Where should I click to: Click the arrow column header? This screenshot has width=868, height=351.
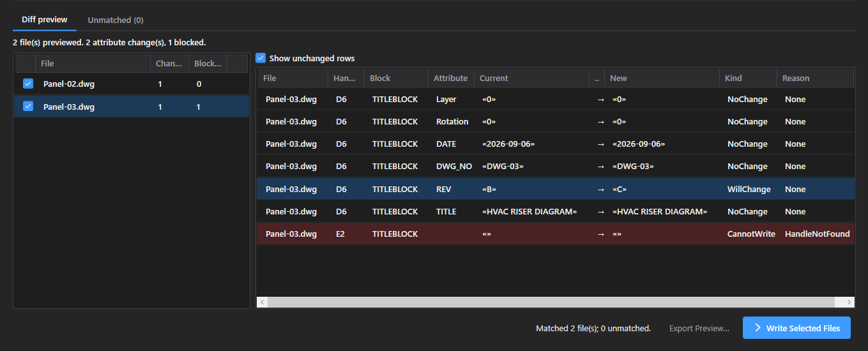pos(597,78)
